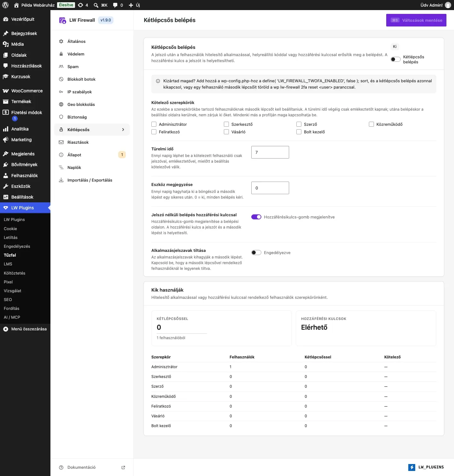This screenshot has width=454, height=476.
Task: Check the Adminisztrátor role checkbox
Action: [154, 124]
